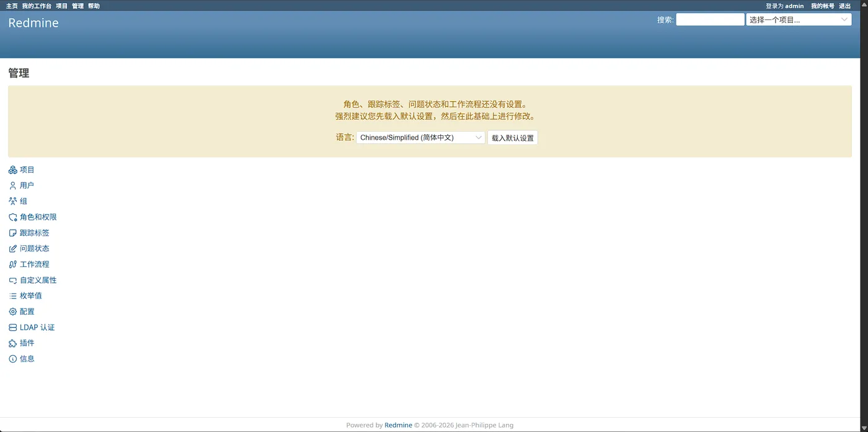The width and height of the screenshot is (868, 432).
Task: Click the Redmine link in footer
Action: pyautogui.click(x=398, y=425)
